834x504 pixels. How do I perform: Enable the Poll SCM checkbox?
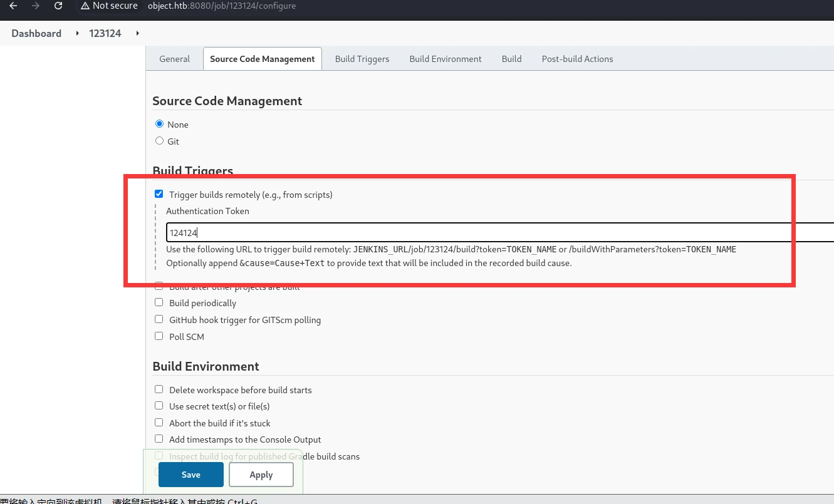pos(159,336)
